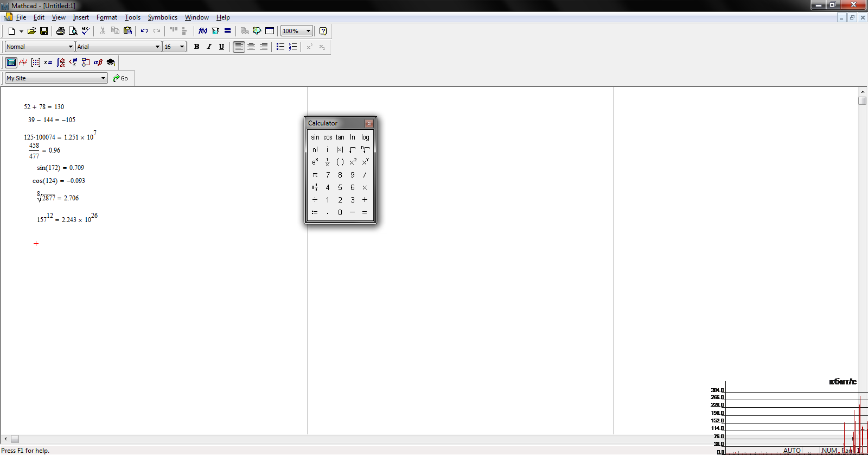The image size is (868, 455).
Task: Insert e to the x in Calculator
Action: 315,162
